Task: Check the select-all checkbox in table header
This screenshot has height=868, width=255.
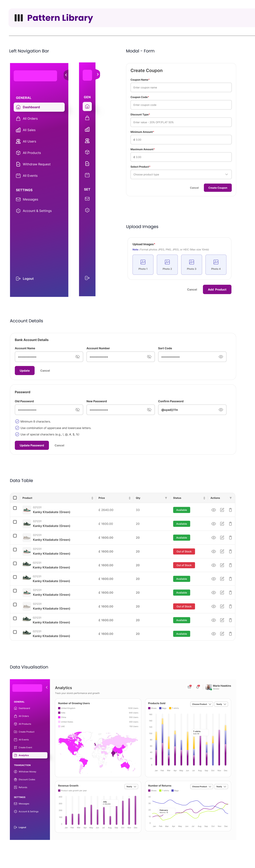Action: point(15,498)
